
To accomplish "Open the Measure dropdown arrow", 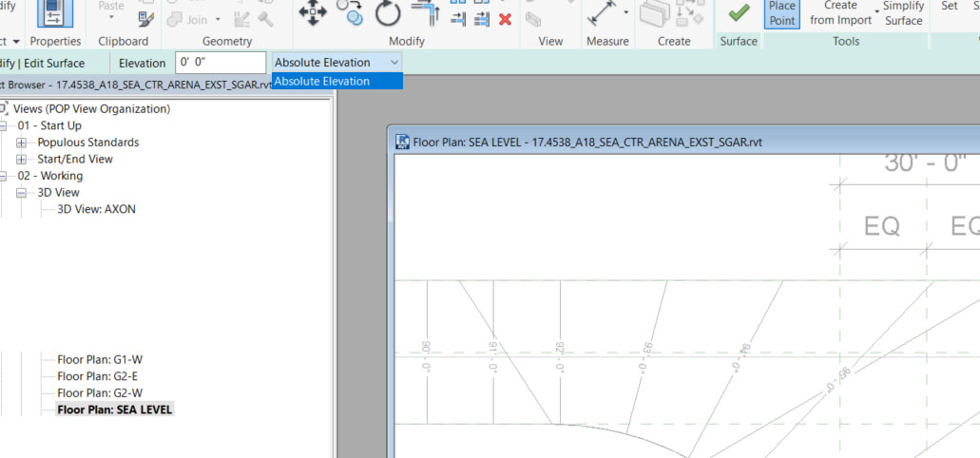I will (x=626, y=12).
